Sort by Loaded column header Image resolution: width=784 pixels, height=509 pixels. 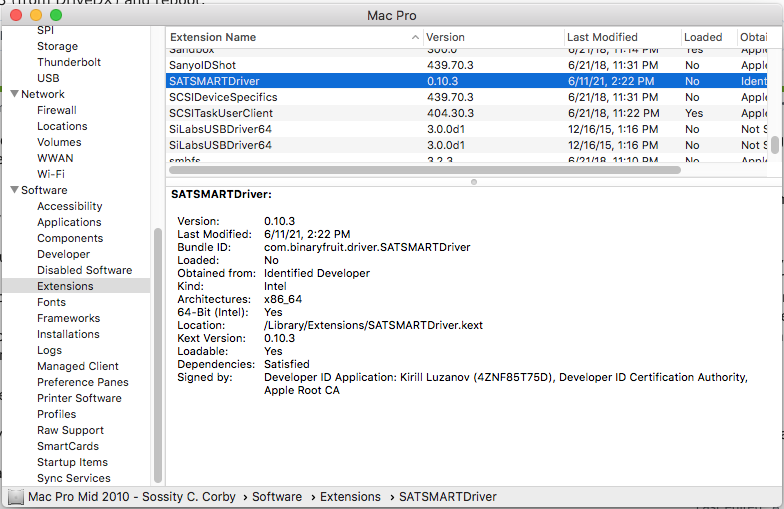pos(710,37)
